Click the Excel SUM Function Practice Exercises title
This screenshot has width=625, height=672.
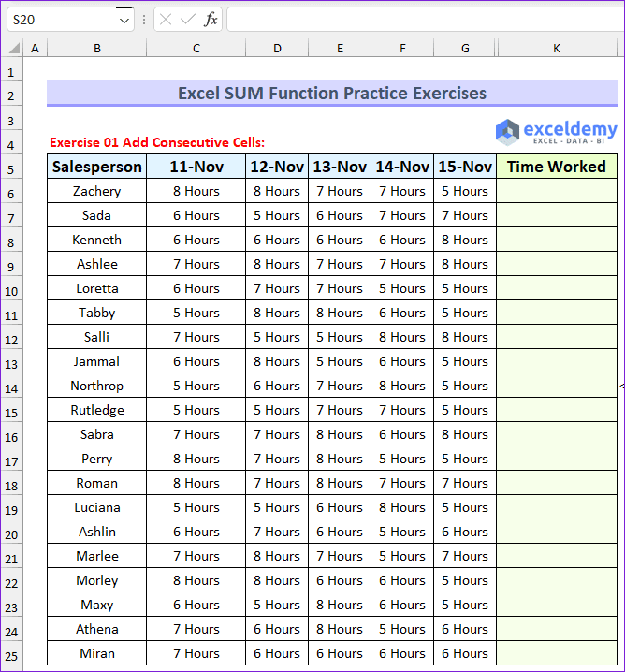(x=332, y=93)
